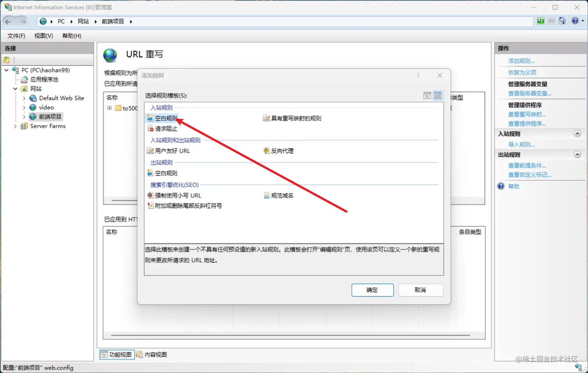Open the Help dropdown arrow in toolbar

pos(583,21)
